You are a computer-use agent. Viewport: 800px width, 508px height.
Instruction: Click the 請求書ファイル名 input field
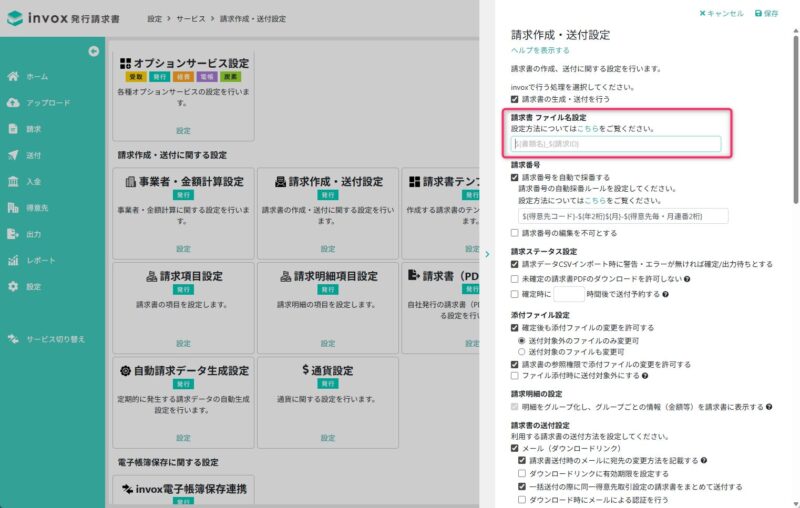[616, 144]
